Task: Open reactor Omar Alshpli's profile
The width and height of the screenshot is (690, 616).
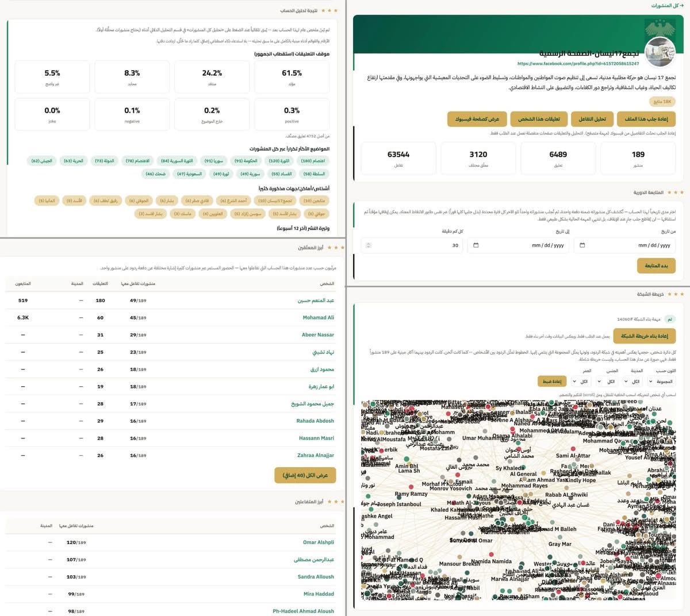Action: tap(319, 542)
